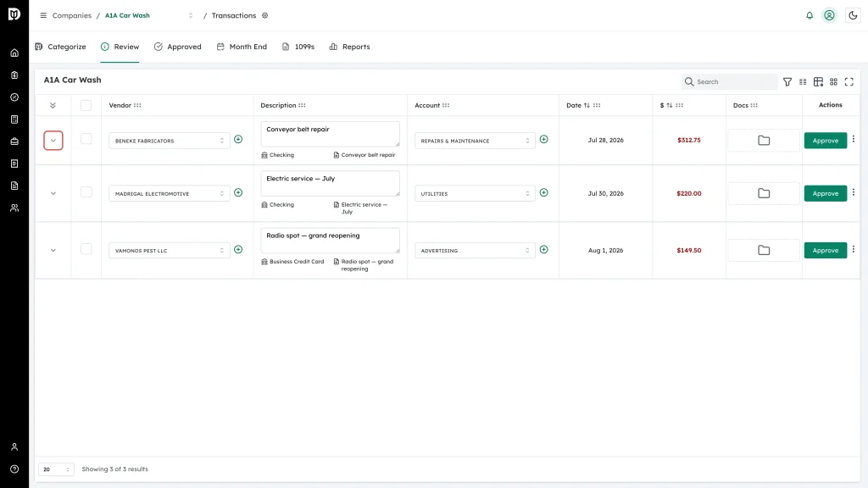The image size is (868, 488).
Task: Open the notifications bell
Action: (810, 15)
